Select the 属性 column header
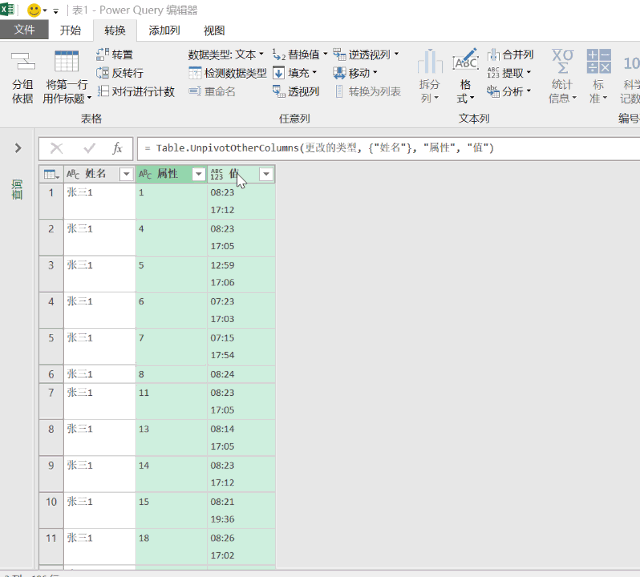This screenshot has width=640, height=577. pyautogui.click(x=171, y=174)
